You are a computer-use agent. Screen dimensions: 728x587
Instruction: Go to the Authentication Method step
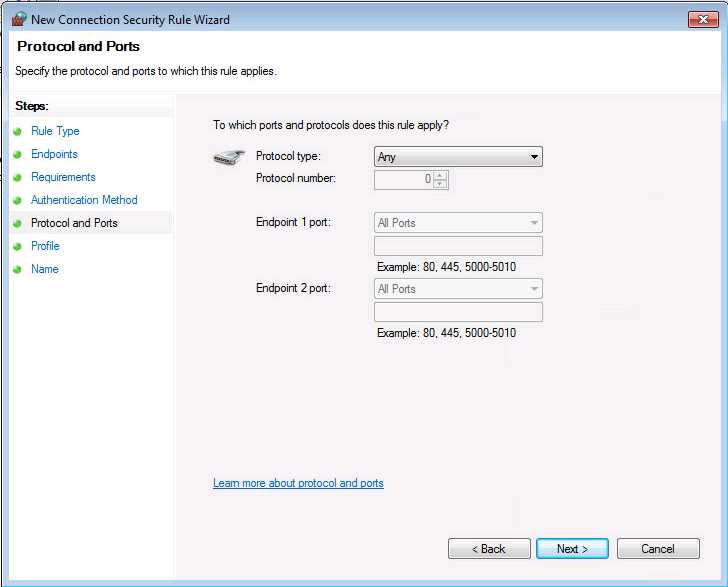(84, 200)
